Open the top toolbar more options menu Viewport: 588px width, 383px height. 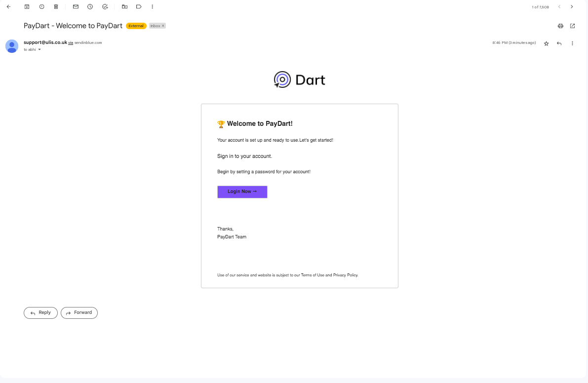tap(152, 7)
